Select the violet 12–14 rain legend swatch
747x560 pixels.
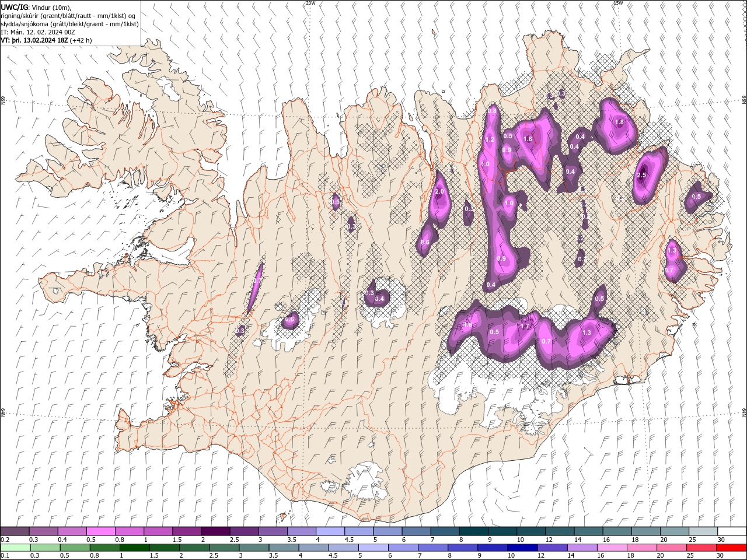click(551, 548)
